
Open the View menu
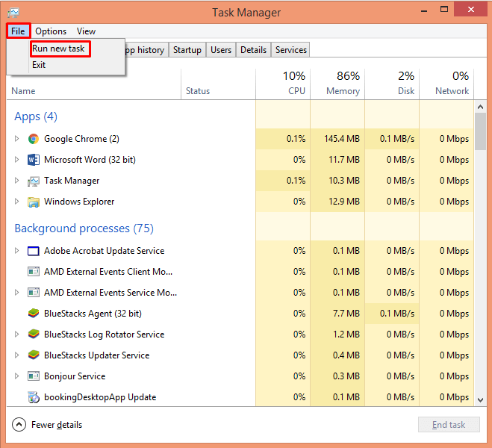(86, 31)
